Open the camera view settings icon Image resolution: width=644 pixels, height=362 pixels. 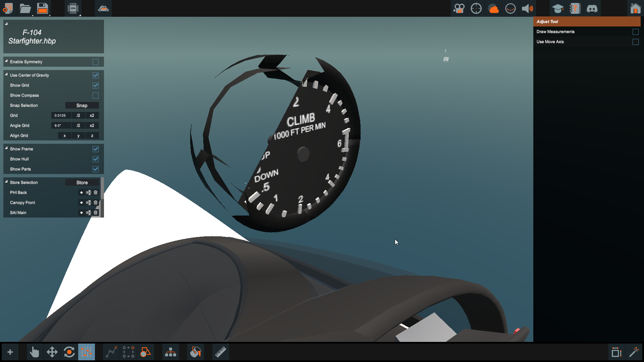tap(459, 8)
